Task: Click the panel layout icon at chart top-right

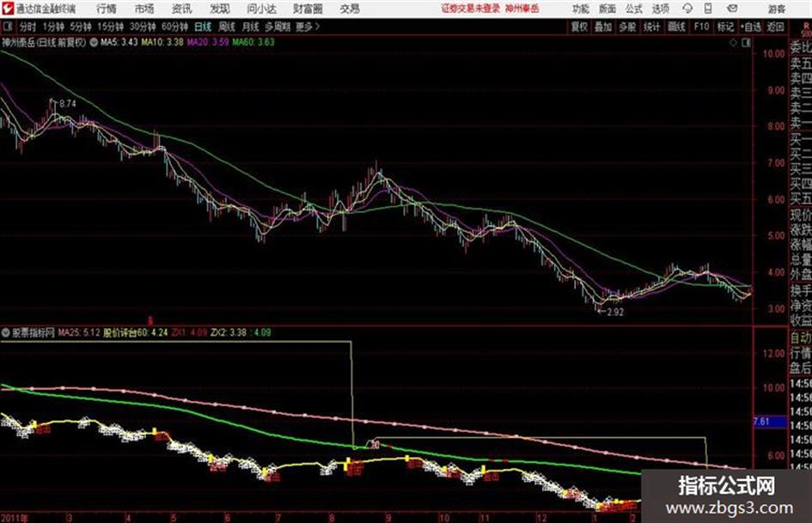Action: (x=746, y=43)
